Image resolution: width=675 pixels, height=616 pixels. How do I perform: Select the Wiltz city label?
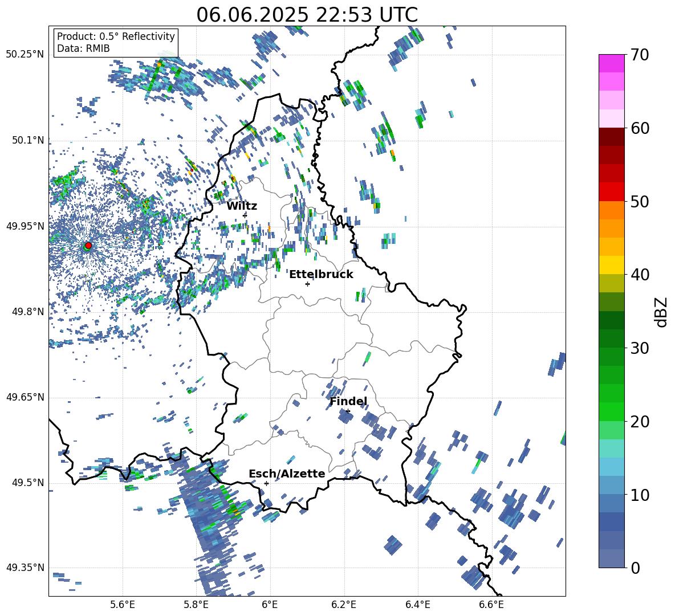coord(242,206)
